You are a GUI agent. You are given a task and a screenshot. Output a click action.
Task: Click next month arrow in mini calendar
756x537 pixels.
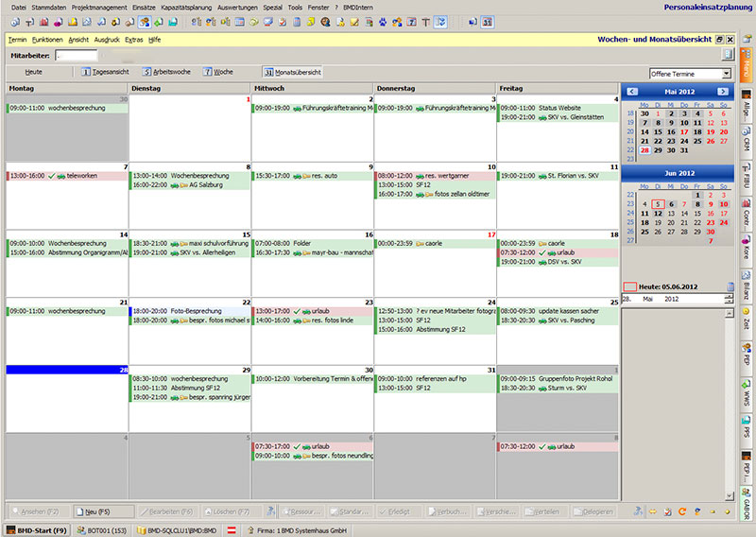pos(723,91)
